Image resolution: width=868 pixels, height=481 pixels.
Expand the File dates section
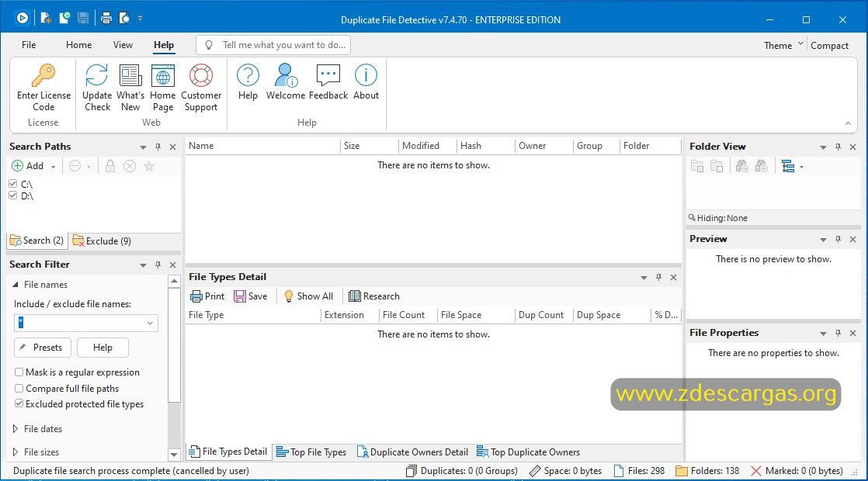point(15,428)
